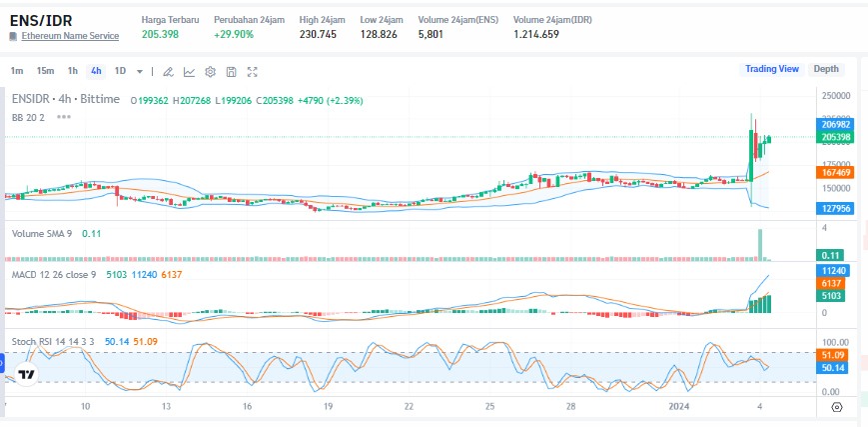Click the 5103 histogram axis label
Screen dimensions: 868x427
(830, 296)
